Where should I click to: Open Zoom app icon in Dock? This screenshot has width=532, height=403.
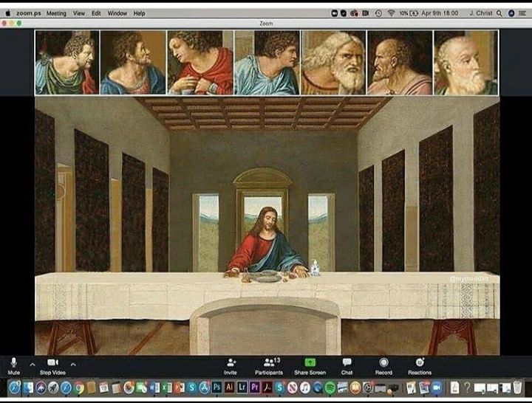437,387
